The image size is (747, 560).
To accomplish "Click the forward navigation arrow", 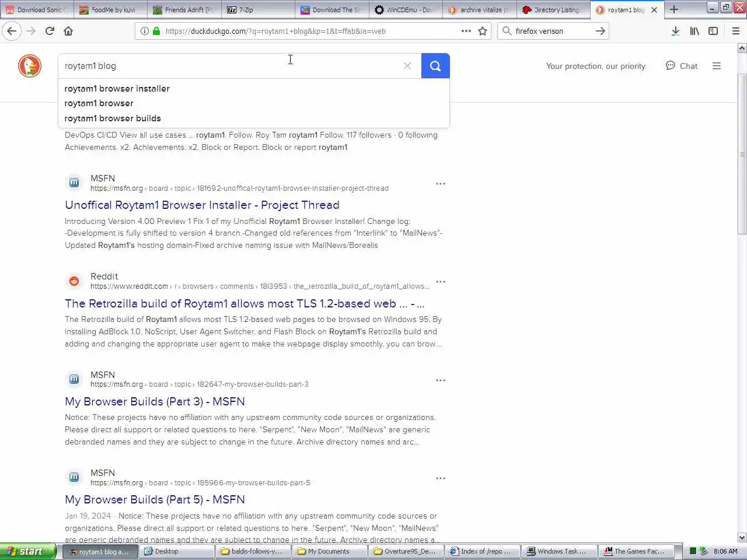I will pyautogui.click(x=31, y=31).
